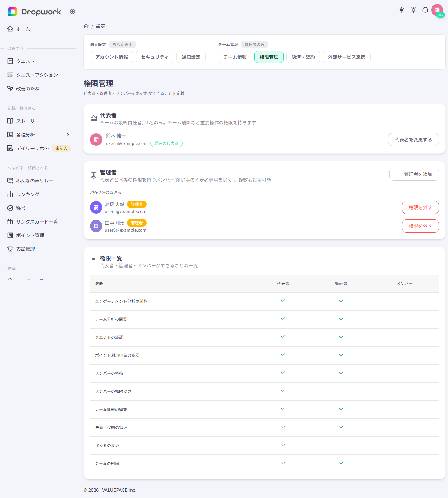The width and height of the screenshot is (448, 498).
Task: Select the 権限管理 tab
Action: (269, 57)
